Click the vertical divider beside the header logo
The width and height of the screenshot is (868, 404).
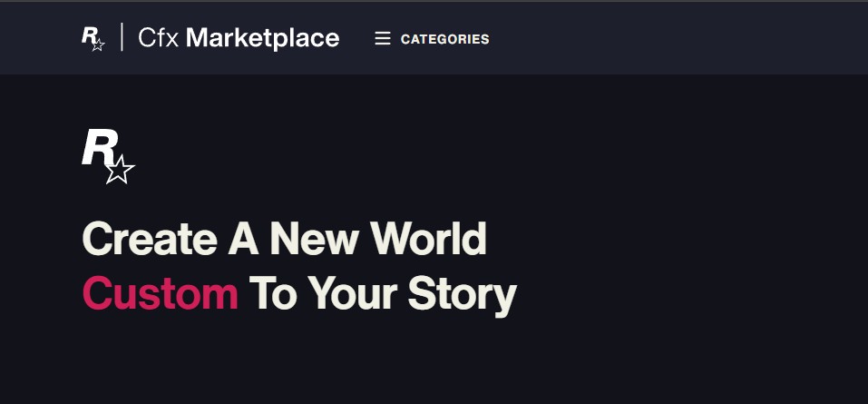pos(122,38)
